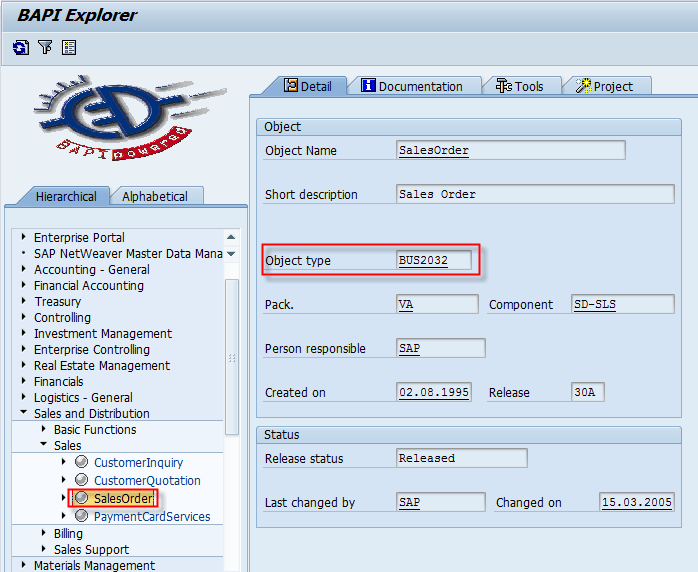Click the Object Name field SalesOrder
The height and width of the screenshot is (572, 698).
511,150
